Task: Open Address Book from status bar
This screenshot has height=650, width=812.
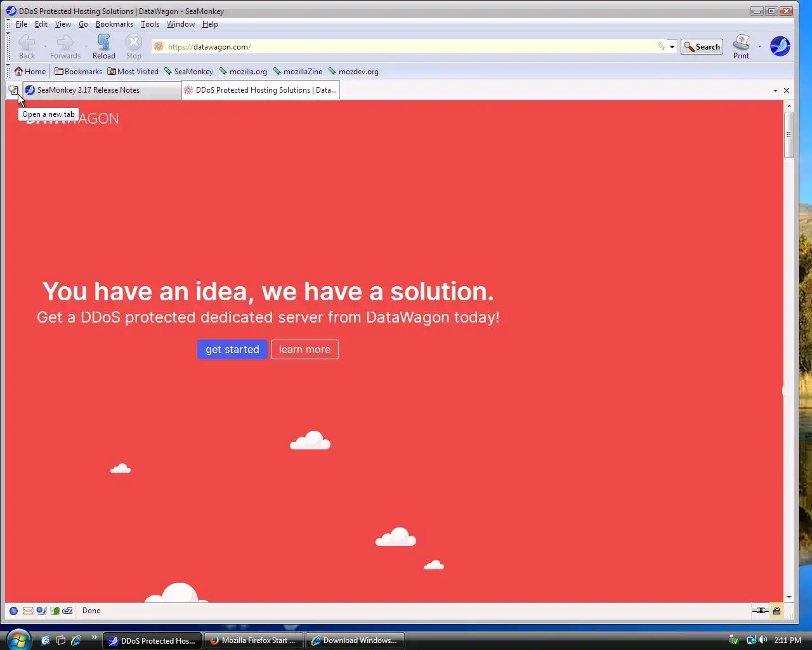Action: click(x=55, y=611)
